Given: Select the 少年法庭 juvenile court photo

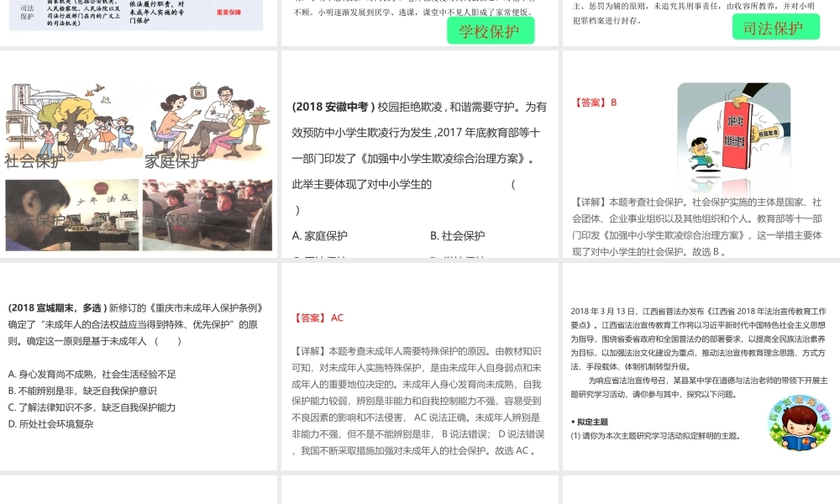Looking at the screenshot, I should 72,215.
